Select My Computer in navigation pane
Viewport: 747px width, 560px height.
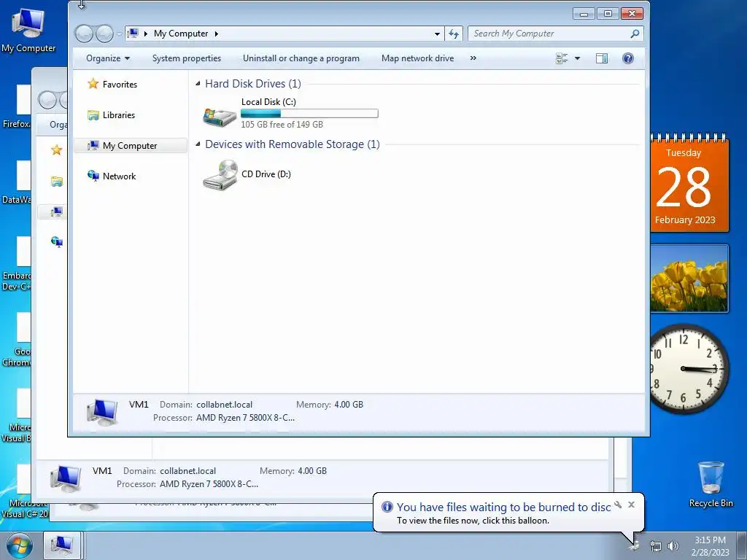(131, 146)
